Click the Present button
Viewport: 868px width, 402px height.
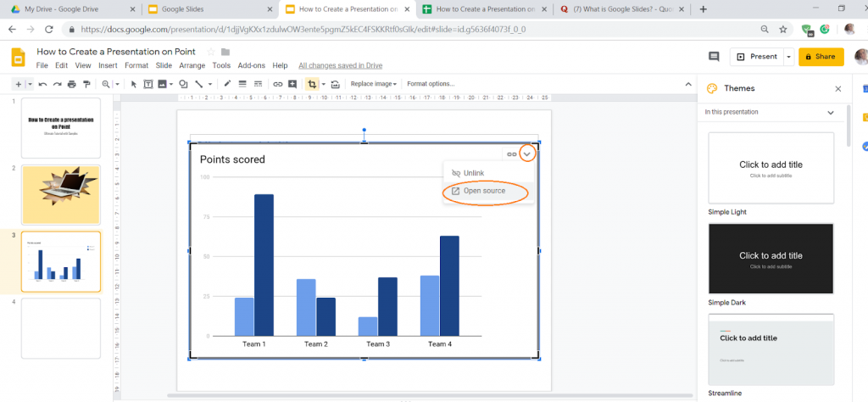click(757, 57)
